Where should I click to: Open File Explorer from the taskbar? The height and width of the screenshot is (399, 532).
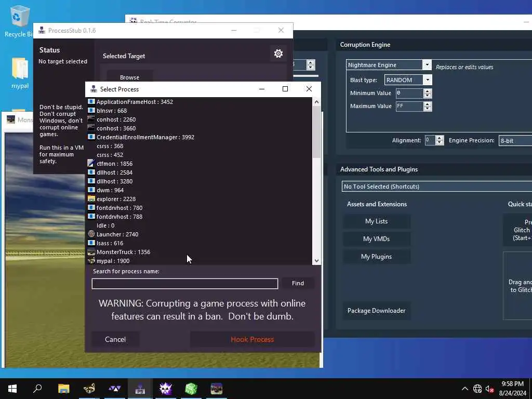[x=64, y=389]
